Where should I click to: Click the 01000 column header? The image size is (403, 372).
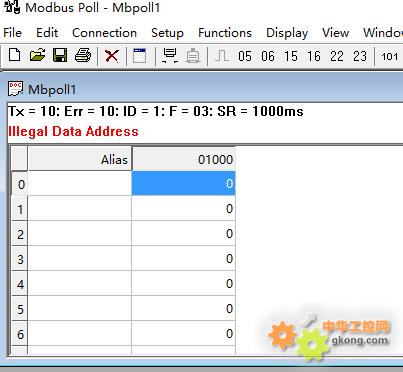[184, 159]
